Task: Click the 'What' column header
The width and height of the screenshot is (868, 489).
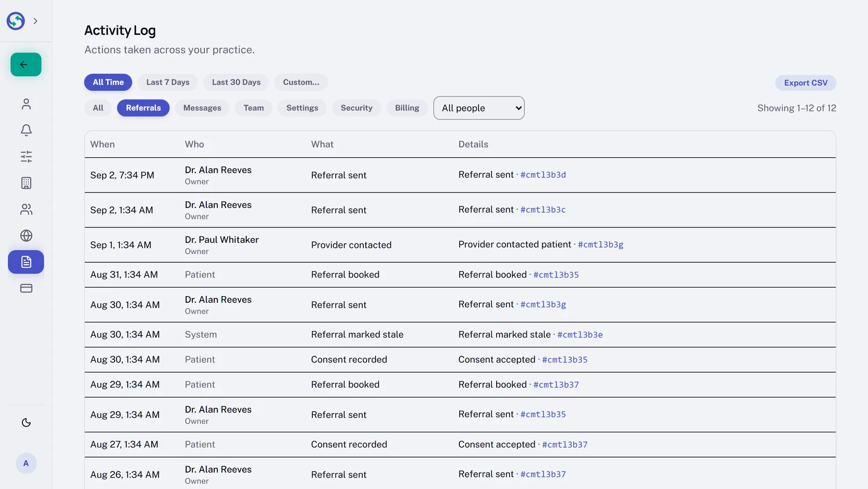Action: [x=322, y=144]
